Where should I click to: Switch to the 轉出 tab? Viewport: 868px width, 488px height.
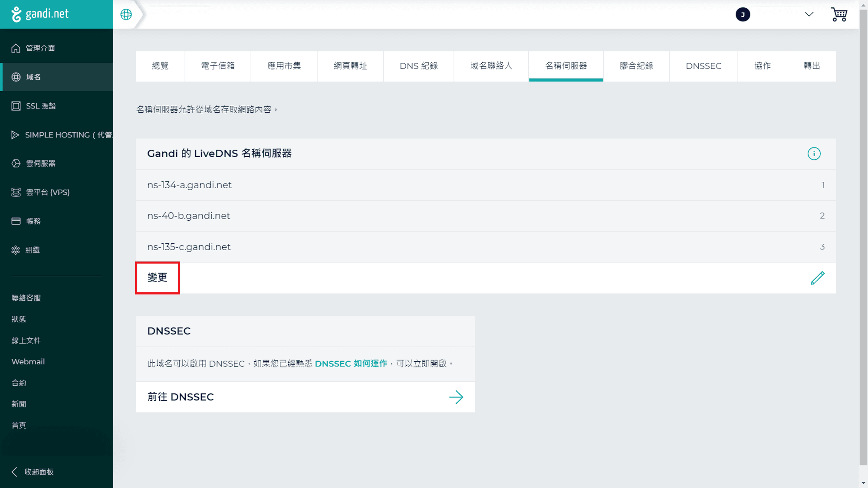[x=812, y=66]
